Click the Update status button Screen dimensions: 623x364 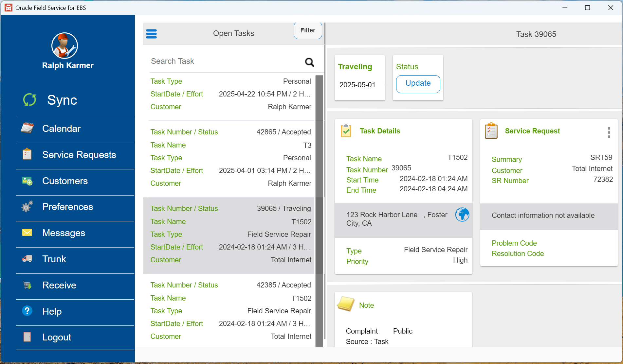click(418, 83)
